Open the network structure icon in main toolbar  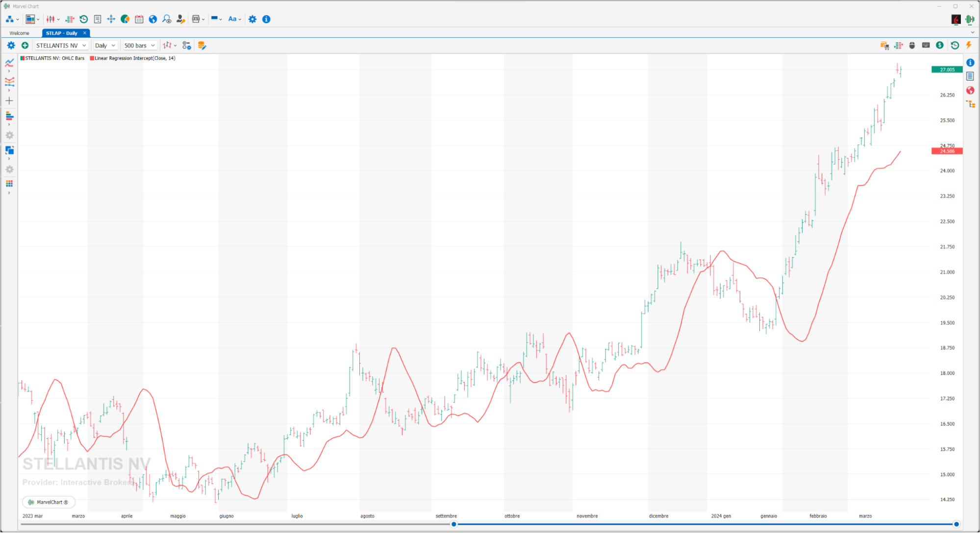(9, 19)
